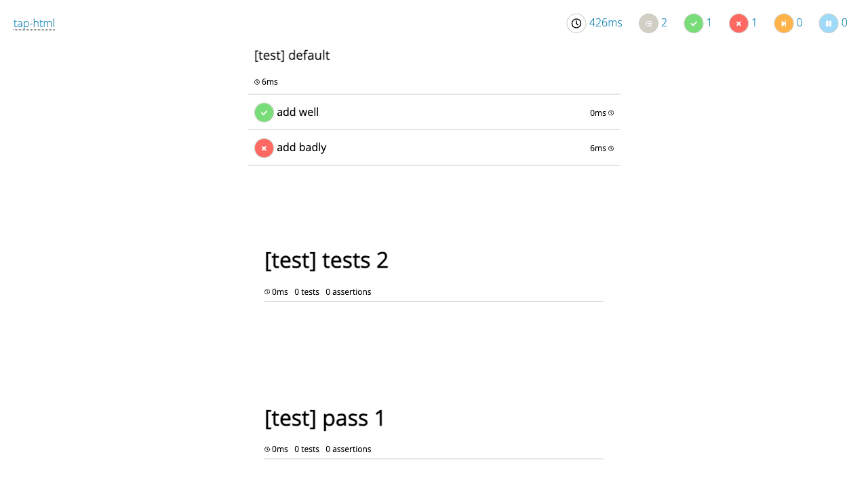Click the red X icon beside add badly
This screenshot has height=488, width=868.
(x=264, y=148)
